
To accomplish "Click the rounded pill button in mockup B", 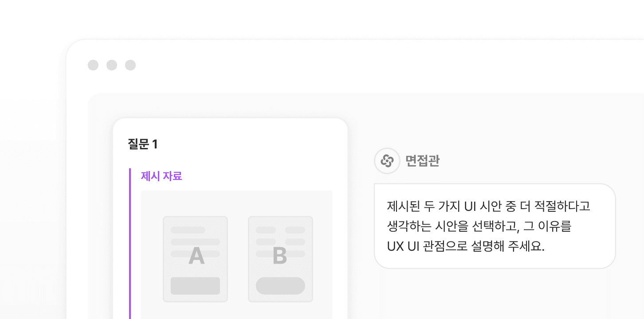I will tap(280, 286).
